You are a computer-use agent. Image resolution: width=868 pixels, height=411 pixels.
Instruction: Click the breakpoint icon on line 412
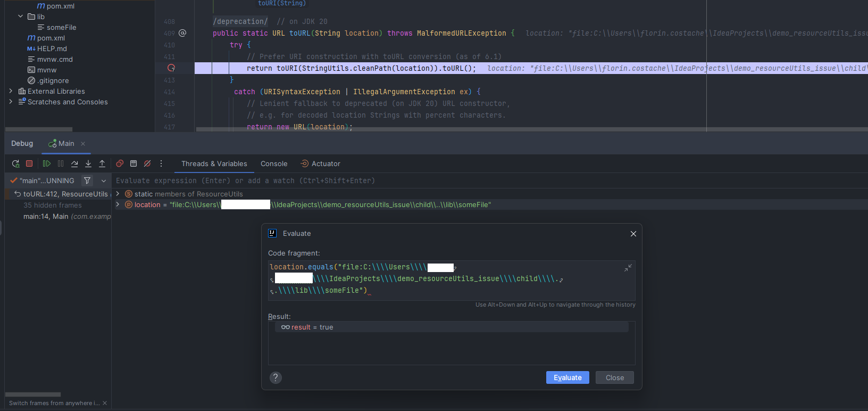tap(171, 68)
